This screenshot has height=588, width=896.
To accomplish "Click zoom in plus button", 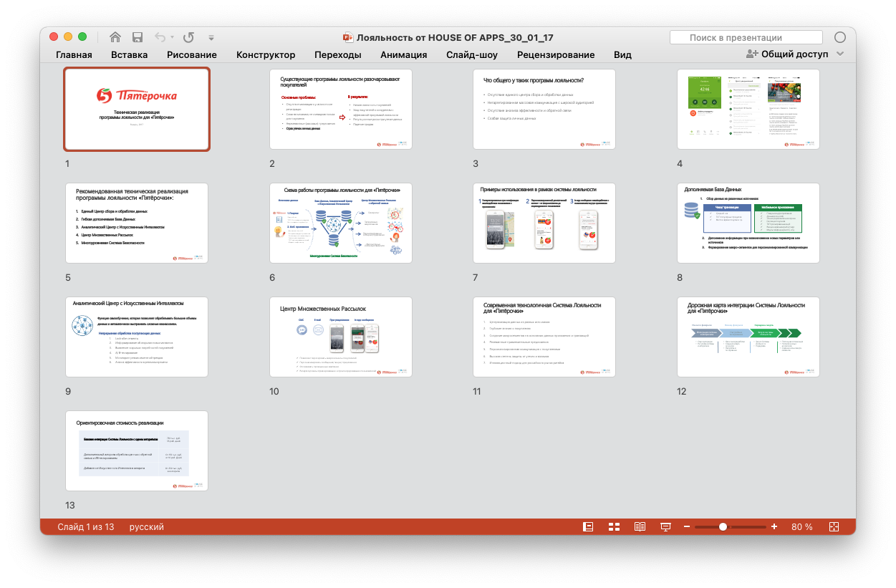I will [x=774, y=526].
